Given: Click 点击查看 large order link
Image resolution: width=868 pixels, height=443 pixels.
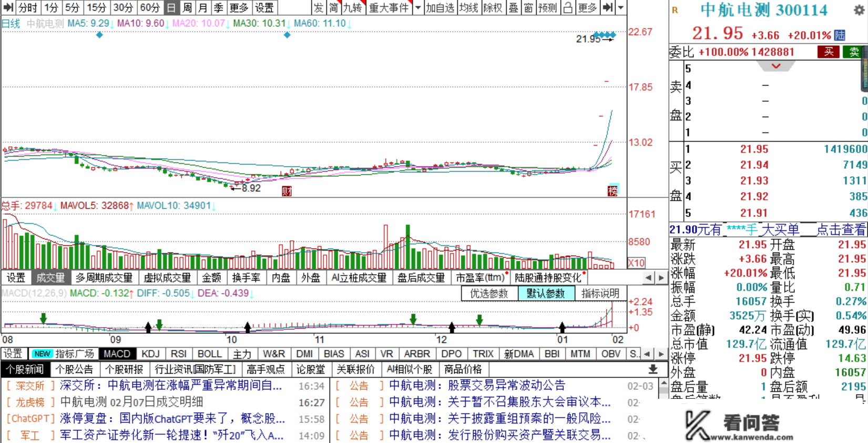Looking at the screenshot, I should [x=841, y=229].
